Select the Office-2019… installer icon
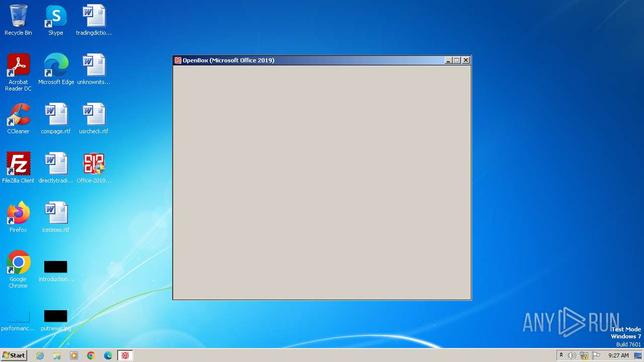Screen dimensions: 644x362 click(x=94, y=168)
